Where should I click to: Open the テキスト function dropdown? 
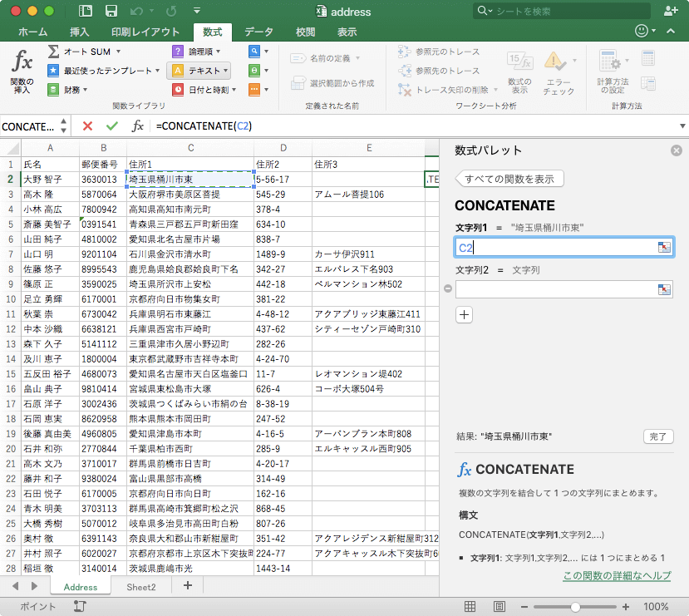(x=200, y=71)
